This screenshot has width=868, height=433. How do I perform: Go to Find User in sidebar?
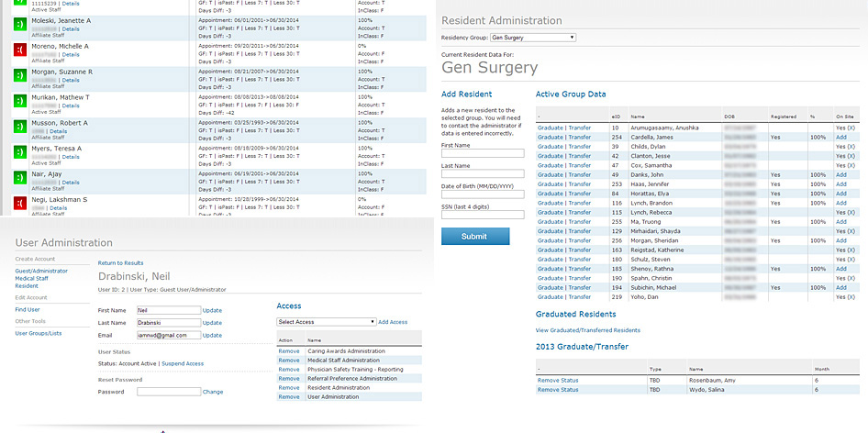click(28, 309)
